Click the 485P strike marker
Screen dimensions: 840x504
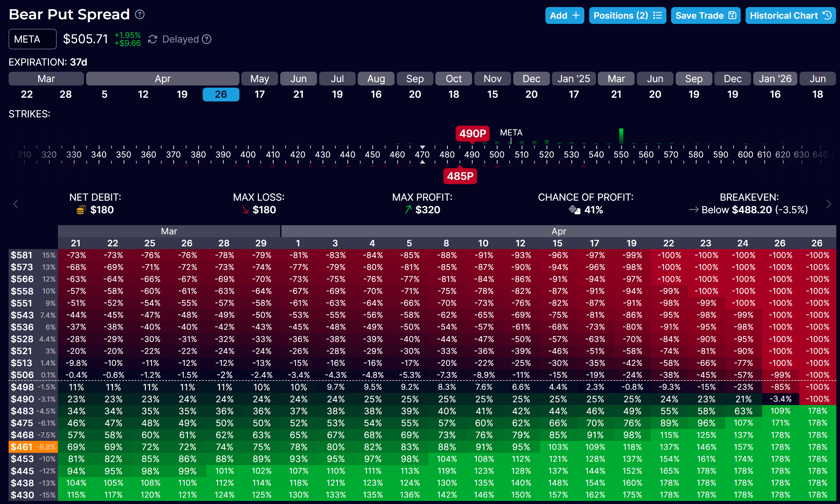[x=460, y=176]
